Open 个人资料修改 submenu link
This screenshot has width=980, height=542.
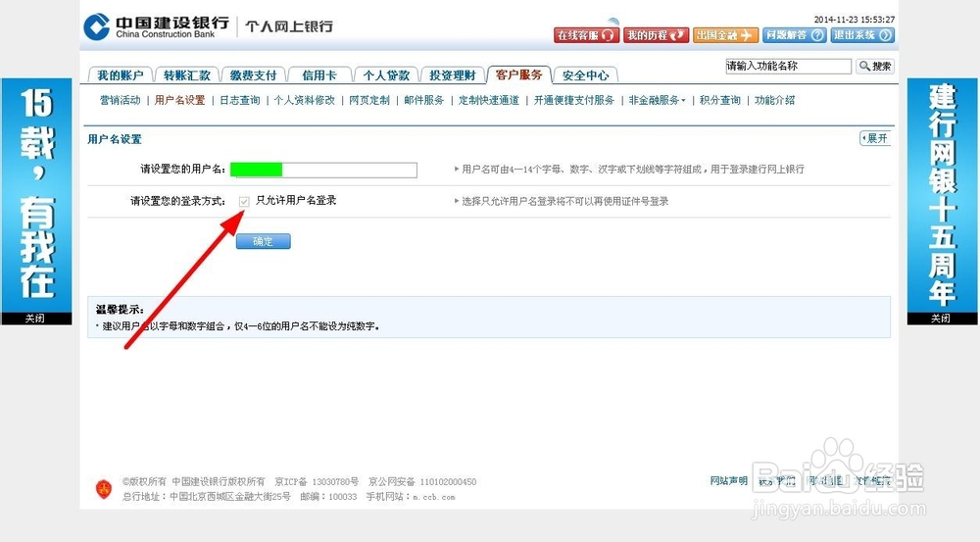pyautogui.click(x=305, y=100)
